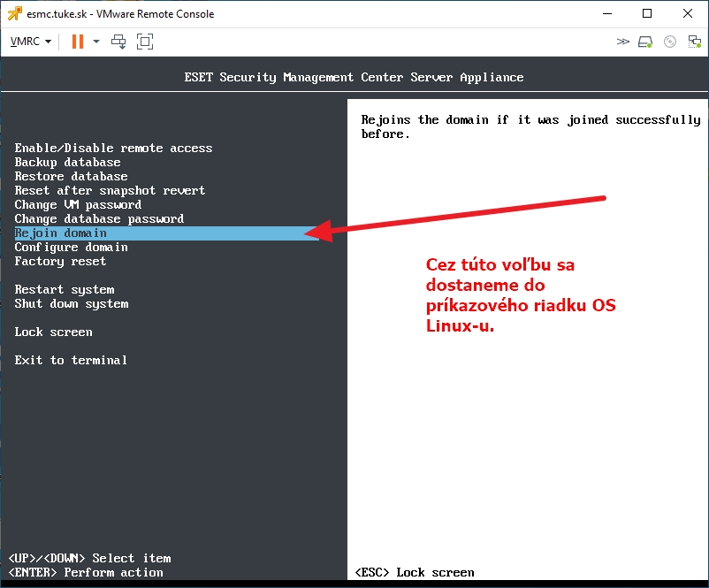Click the ESET Security Management Center header
This screenshot has height=588, width=709.
[354, 77]
